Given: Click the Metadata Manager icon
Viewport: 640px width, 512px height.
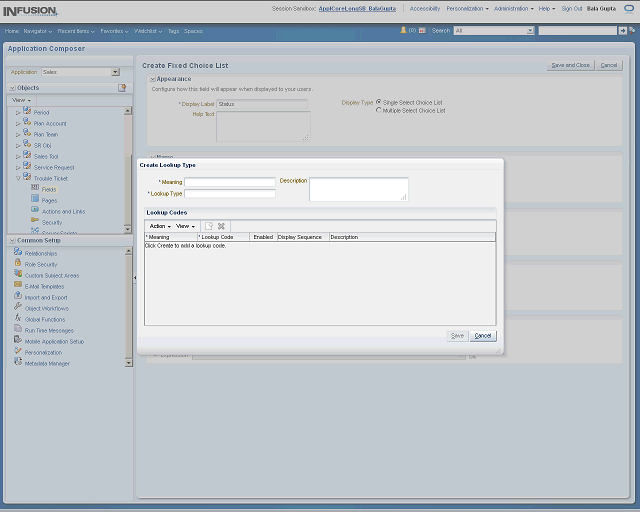Looking at the screenshot, I should (18, 362).
